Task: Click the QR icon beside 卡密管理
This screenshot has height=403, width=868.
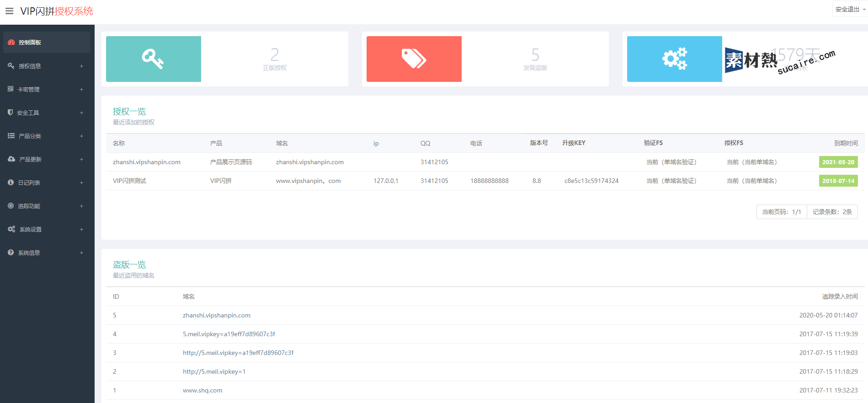Action: (x=11, y=89)
